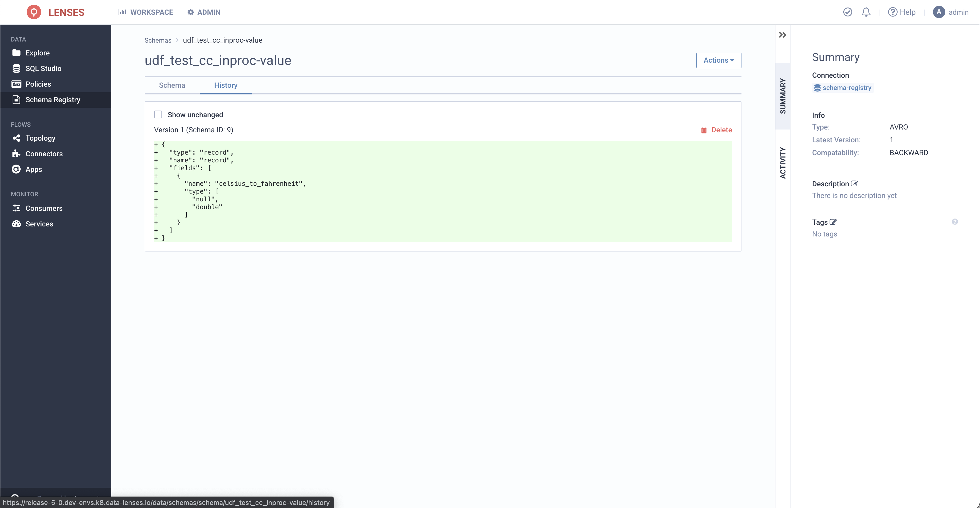This screenshot has height=508, width=980.
Task: Open the Workspace menu
Action: point(146,12)
